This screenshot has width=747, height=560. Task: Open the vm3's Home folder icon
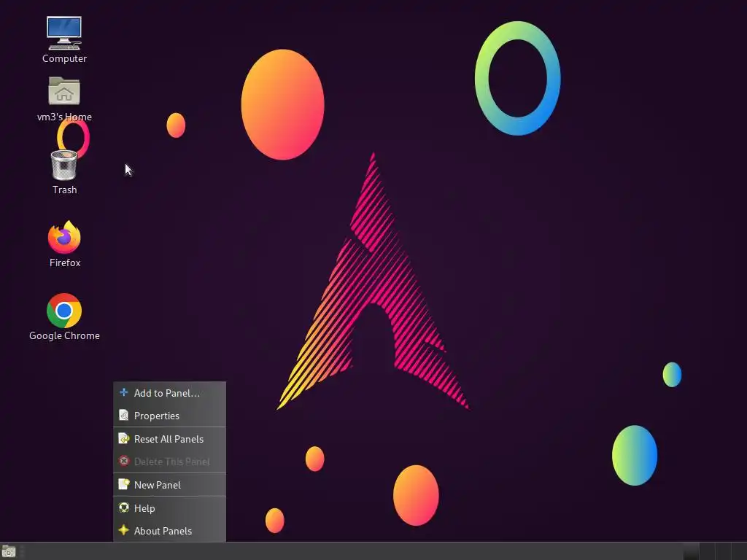click(64, 99)
